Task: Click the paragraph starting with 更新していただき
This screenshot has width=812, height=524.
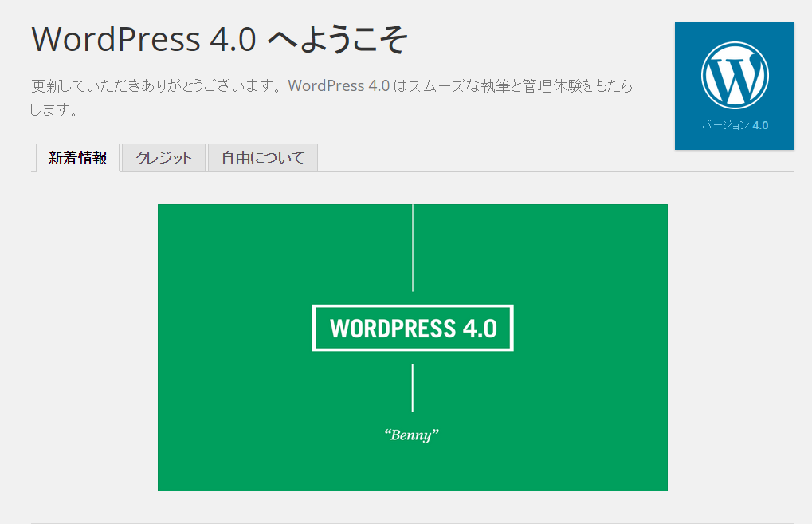Action: click(x=331, y=97)
